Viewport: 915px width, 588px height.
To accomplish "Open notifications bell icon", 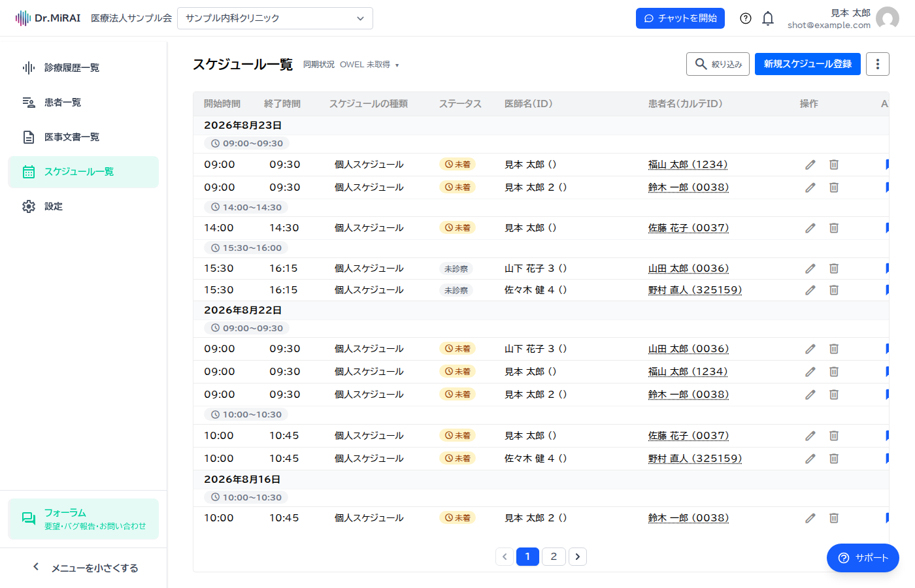I will [768, 18].
